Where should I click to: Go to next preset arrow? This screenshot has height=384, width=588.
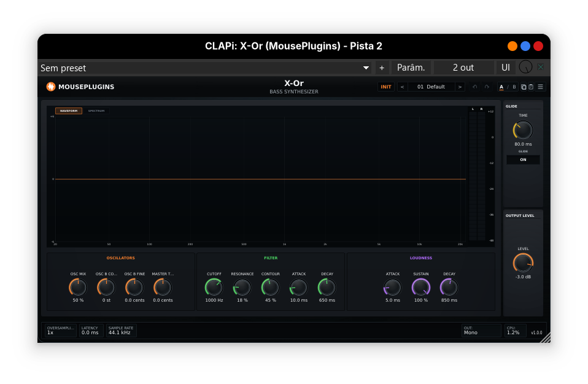[x=460, y=87]
